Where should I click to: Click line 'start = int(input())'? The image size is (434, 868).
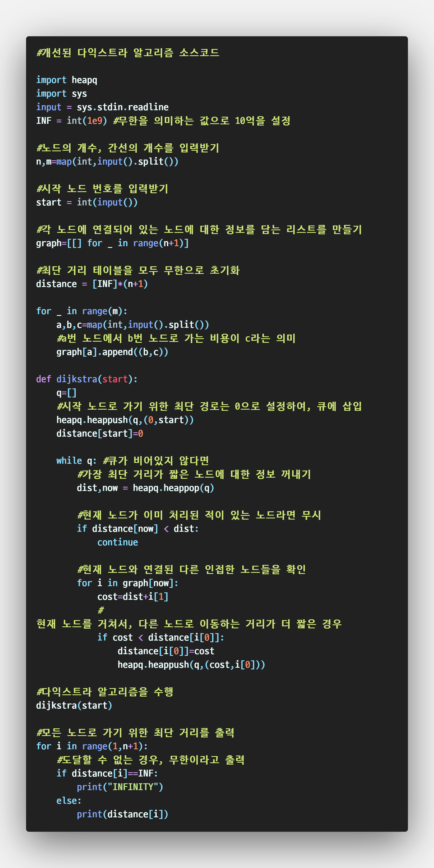point(87,202)
